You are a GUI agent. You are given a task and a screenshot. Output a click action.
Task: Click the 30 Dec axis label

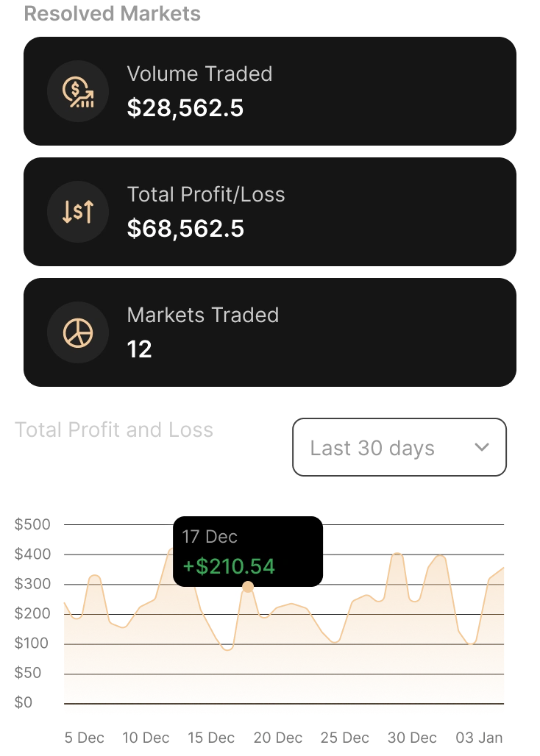412,738
